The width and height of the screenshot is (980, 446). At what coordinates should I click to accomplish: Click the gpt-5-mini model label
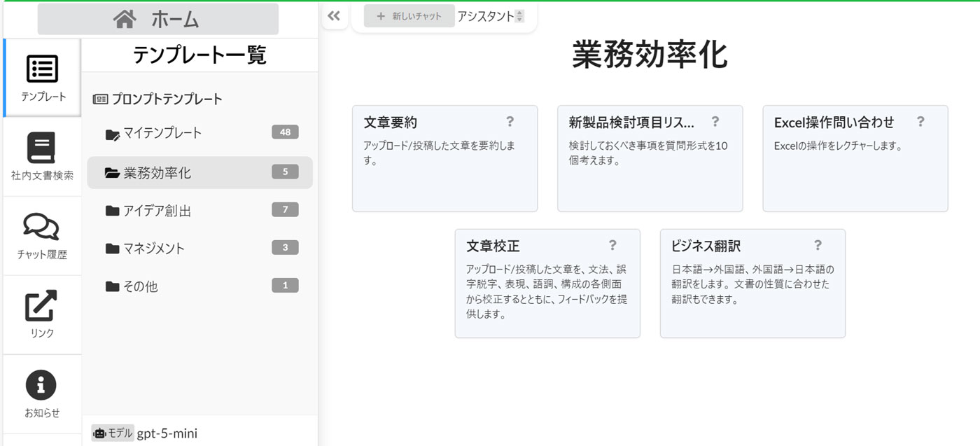click(167, 433)
